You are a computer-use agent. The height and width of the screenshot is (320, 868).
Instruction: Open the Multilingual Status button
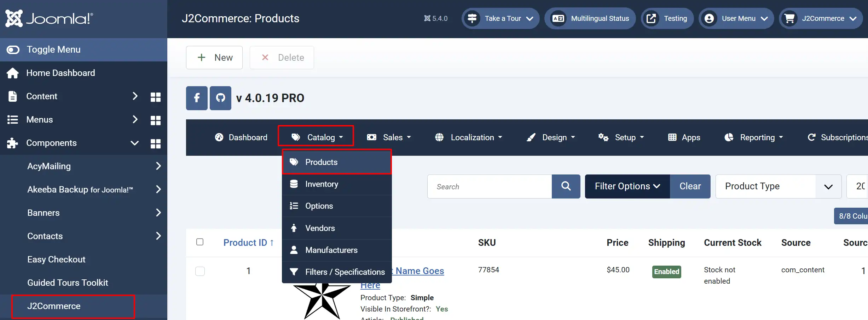tap(590, 18)
